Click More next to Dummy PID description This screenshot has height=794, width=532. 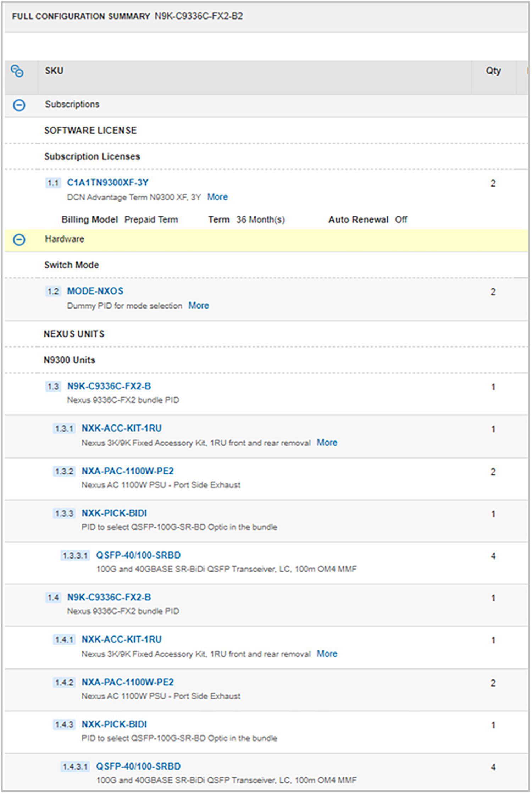point(199,306)
